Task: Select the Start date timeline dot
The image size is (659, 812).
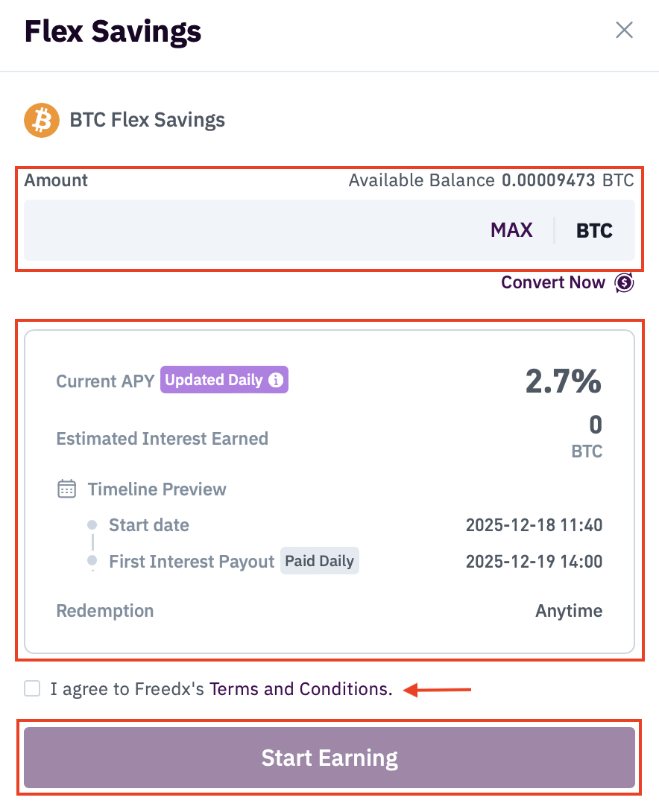Action: tap(92, 524)
